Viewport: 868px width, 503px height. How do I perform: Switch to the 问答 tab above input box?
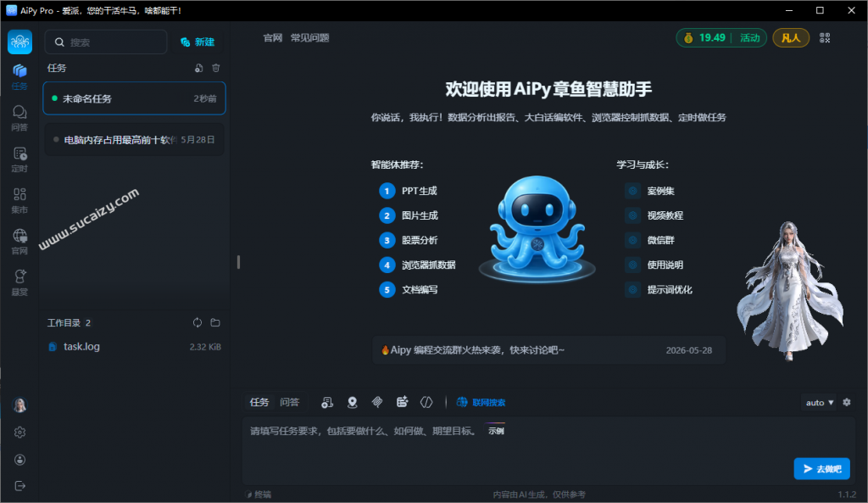click(x=290, y=402)
